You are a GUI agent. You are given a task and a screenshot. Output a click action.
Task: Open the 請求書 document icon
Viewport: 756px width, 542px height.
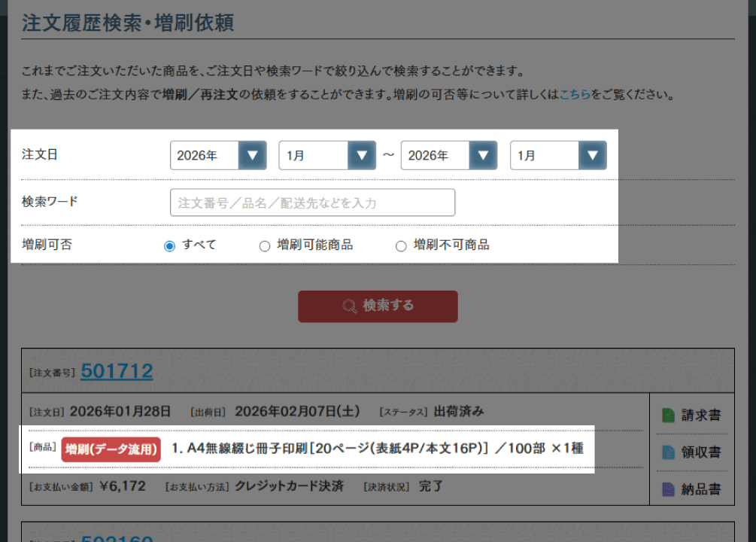tap(668, 416)
